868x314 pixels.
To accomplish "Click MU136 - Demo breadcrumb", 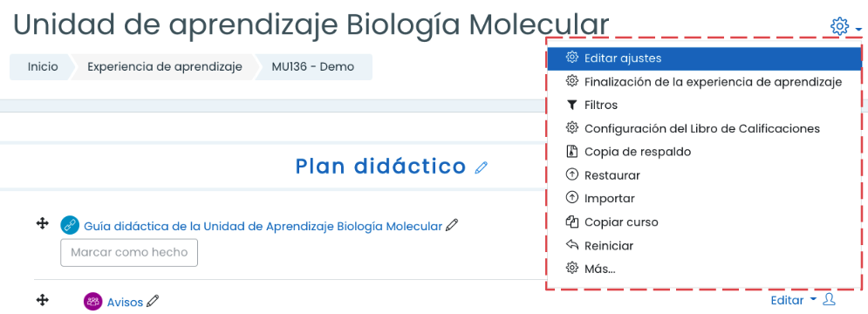I will [x=313, y=67].
